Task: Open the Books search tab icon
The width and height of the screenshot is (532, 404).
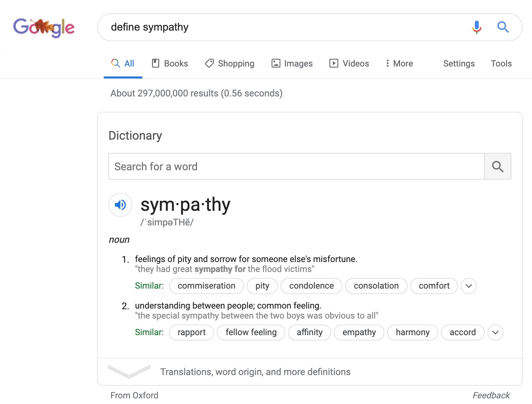Action: [156, 63]
